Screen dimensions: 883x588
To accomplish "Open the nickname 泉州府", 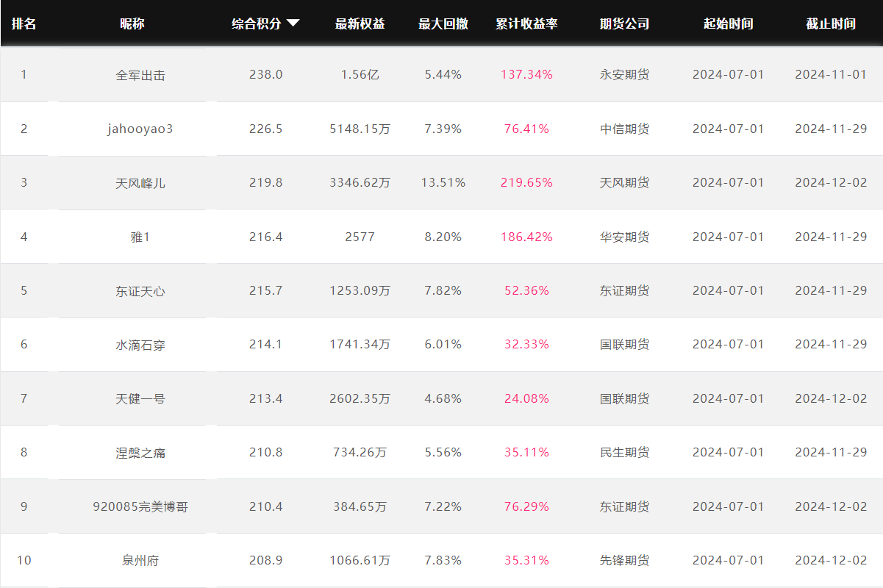I will point(140,560).
